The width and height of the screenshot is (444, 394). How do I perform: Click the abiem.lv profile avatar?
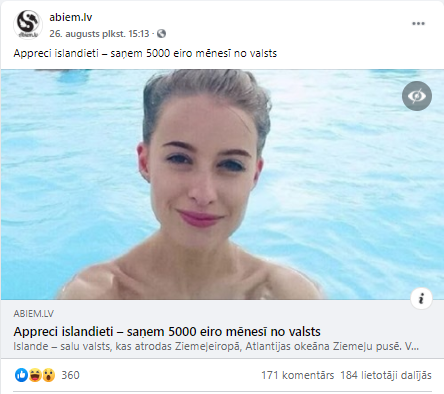[x=28, y=24]
